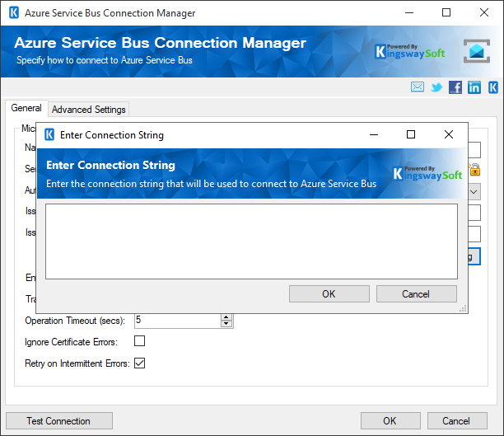The image size is (504, 436).
Task: Click the Retry on Intermittent Errors label
Action: (x=77, y=363)
